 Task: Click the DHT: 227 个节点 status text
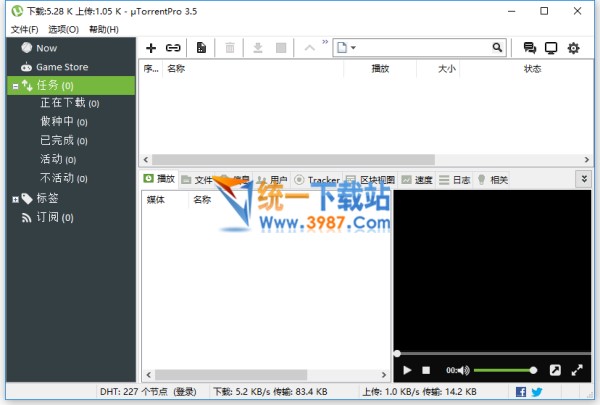point(134,392)
